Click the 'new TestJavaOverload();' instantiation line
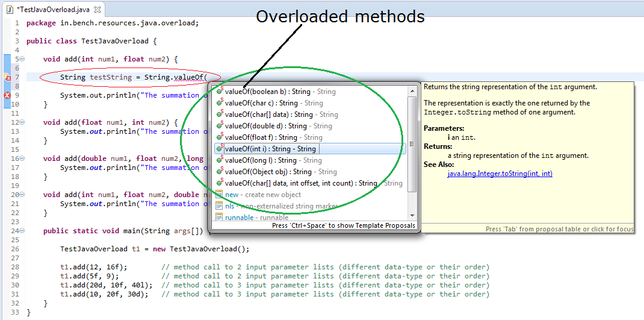 click(x=155, y=249)
